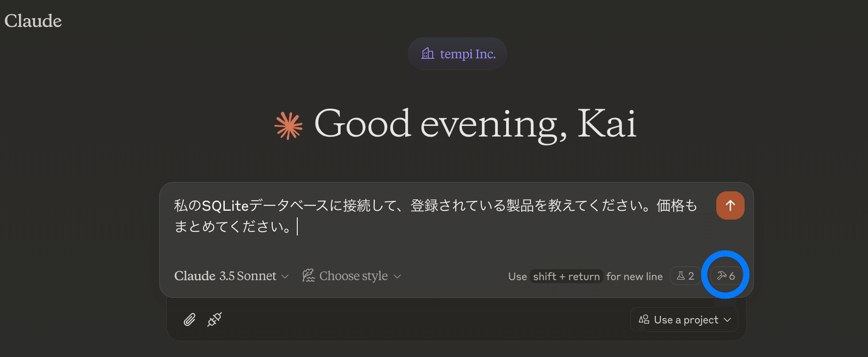Expand the chevron next to Claude 3.5 Sonnet
Viewport: 868px width, 357px height.
[285, 276]
